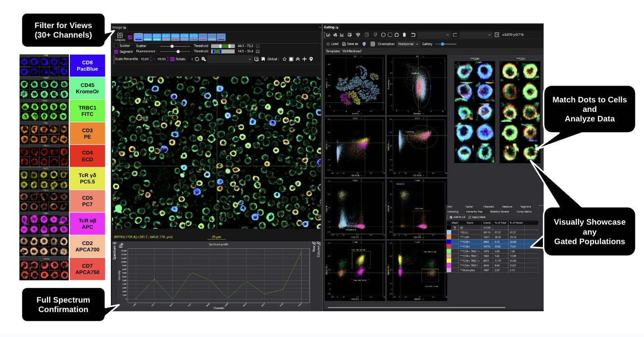
Task: Click the Composite view icon above the channel strip
Action: 119,35
